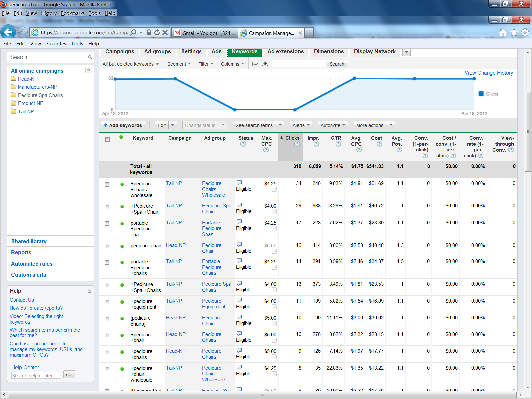Screen dimensions: 532x399
Task: Click the home icon in browser toolbar
Action: click(x=503, y=33)
